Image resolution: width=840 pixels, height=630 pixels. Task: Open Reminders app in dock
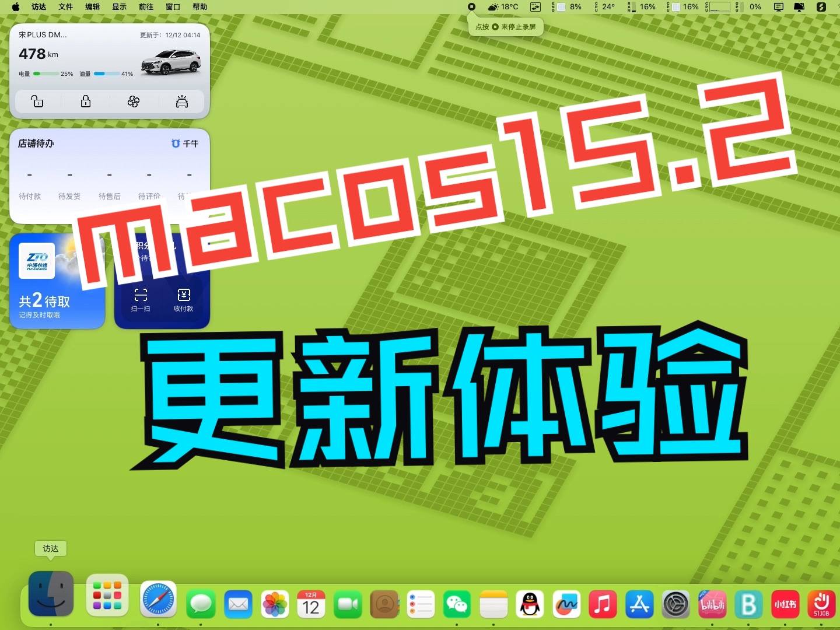point(421,604)
